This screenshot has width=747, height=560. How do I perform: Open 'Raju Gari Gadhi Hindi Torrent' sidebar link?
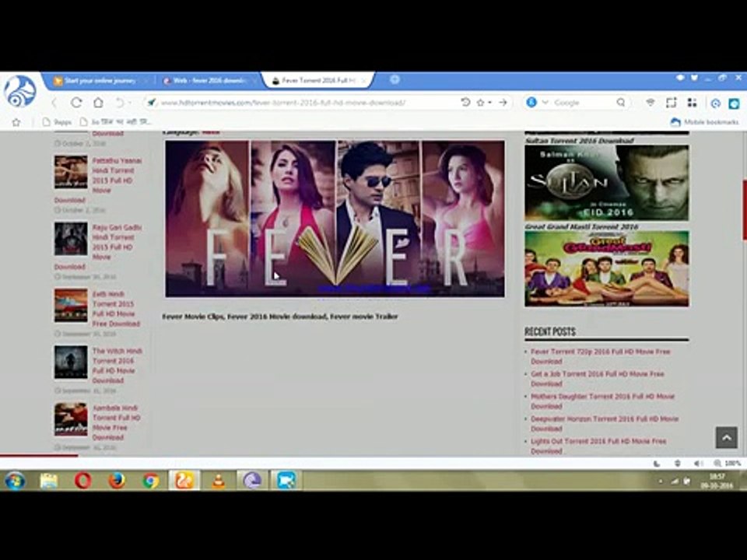(117, 242)
